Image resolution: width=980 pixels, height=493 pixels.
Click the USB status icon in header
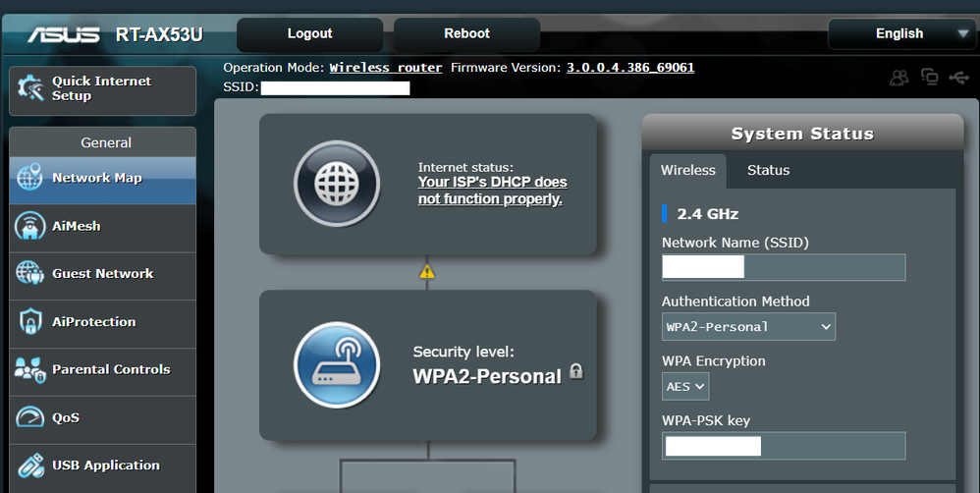[x=958, y=78]
